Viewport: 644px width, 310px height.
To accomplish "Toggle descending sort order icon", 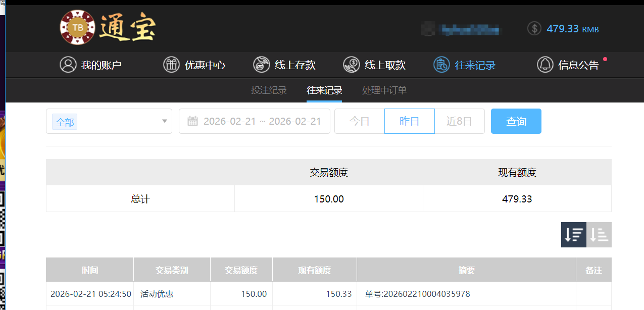I will point(573,234).
